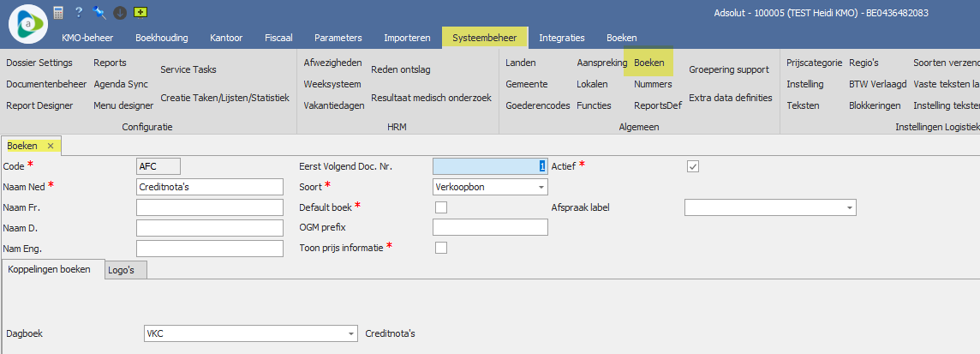This screenshot has width=980, height=354.
Task: Open the Menu designer
Action: coord(123,105)
